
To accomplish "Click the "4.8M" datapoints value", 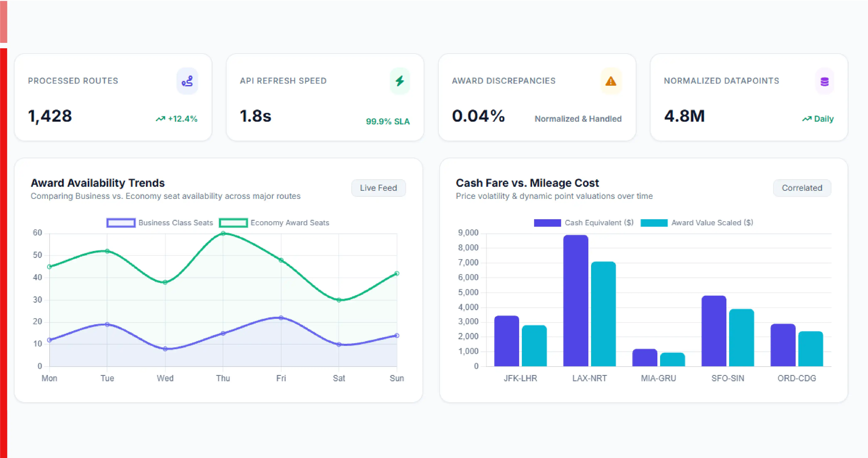I will (684, 116).
